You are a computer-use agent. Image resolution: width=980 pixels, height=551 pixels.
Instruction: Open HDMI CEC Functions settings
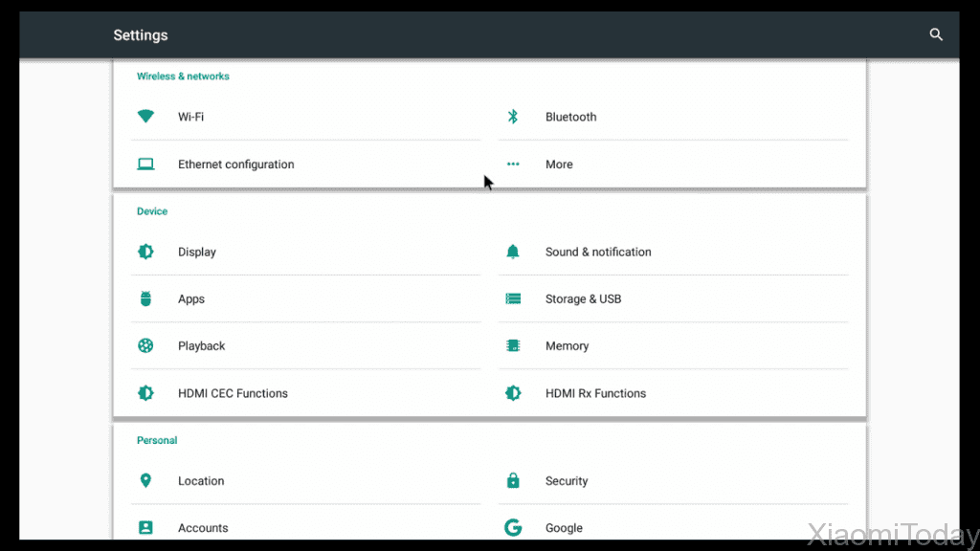(233, 393)
